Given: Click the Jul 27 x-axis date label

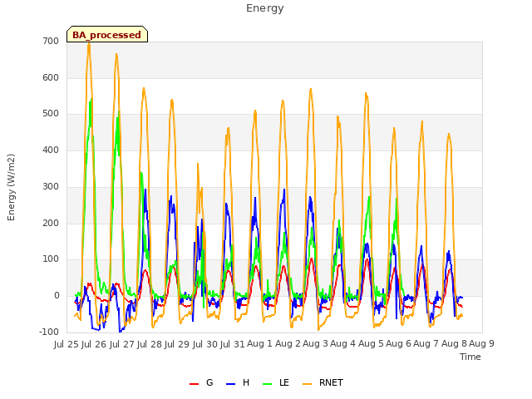Looking at the screenshot, I should [x=121, y=344].
